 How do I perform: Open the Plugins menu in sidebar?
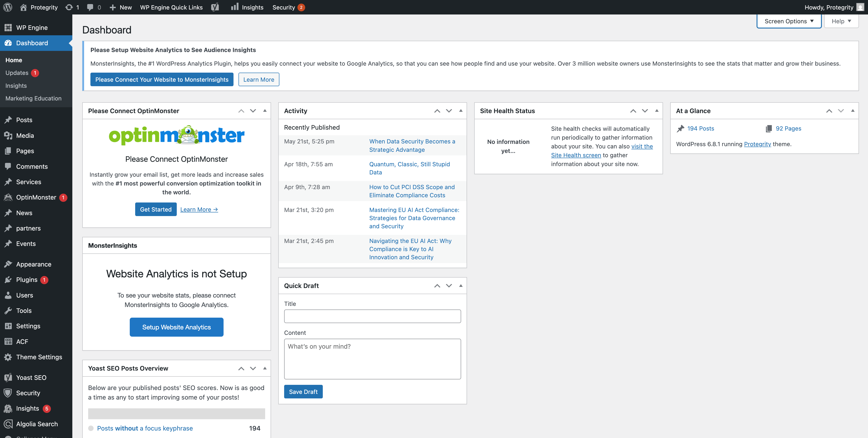(x=27, y=280)
